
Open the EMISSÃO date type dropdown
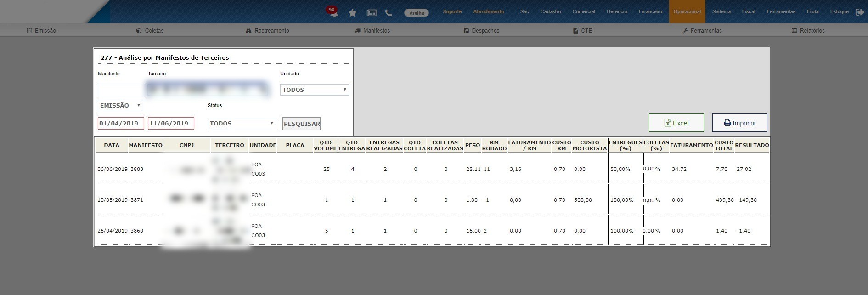click(120, 105)
